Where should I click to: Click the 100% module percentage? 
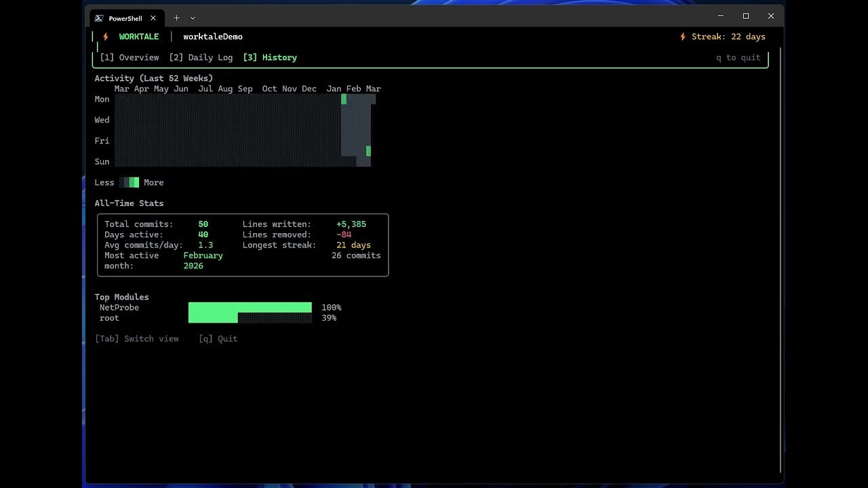click(x=332, y=308)
